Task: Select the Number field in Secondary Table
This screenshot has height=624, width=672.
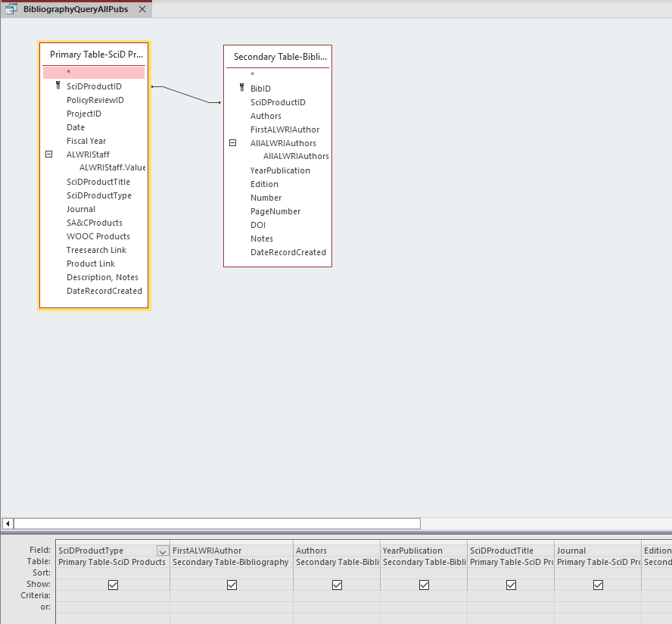Action: [x=266, y=198]
